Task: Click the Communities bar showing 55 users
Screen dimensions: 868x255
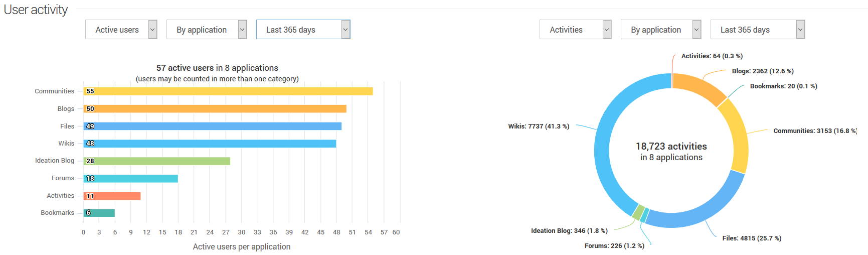Action: click(x=228, y=91)
